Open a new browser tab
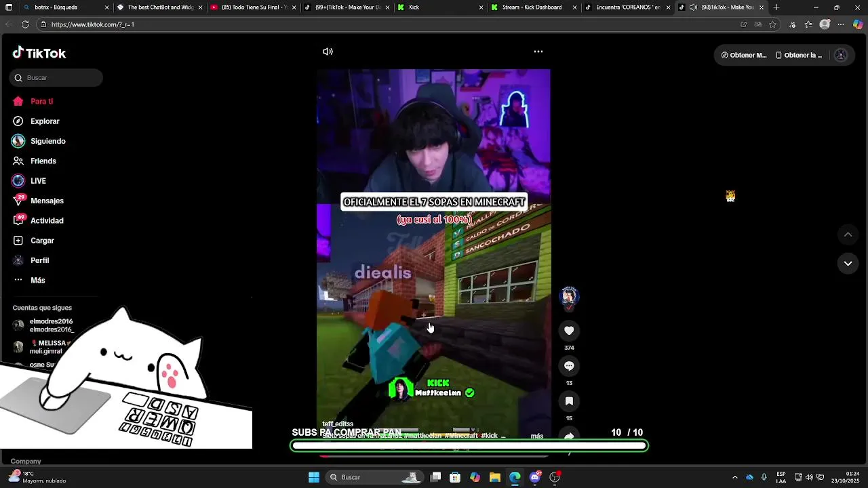Viewport: 868px width, 488px height. pos(776,7)
